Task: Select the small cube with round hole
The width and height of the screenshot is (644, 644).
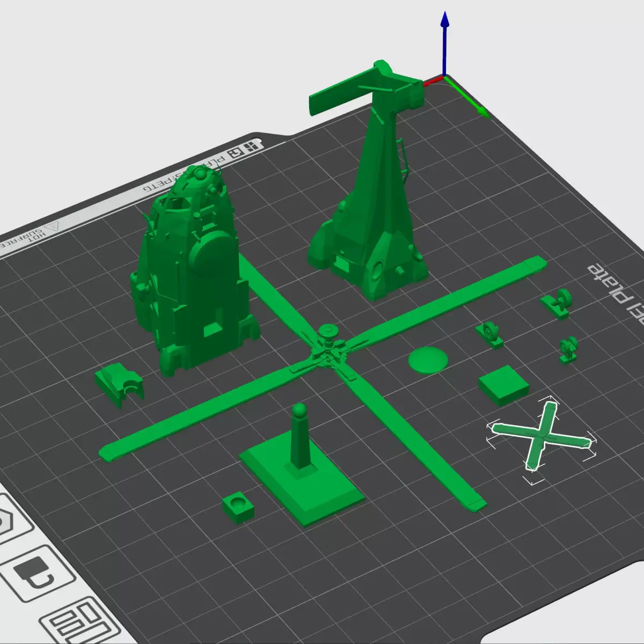Action: [238, 507]
